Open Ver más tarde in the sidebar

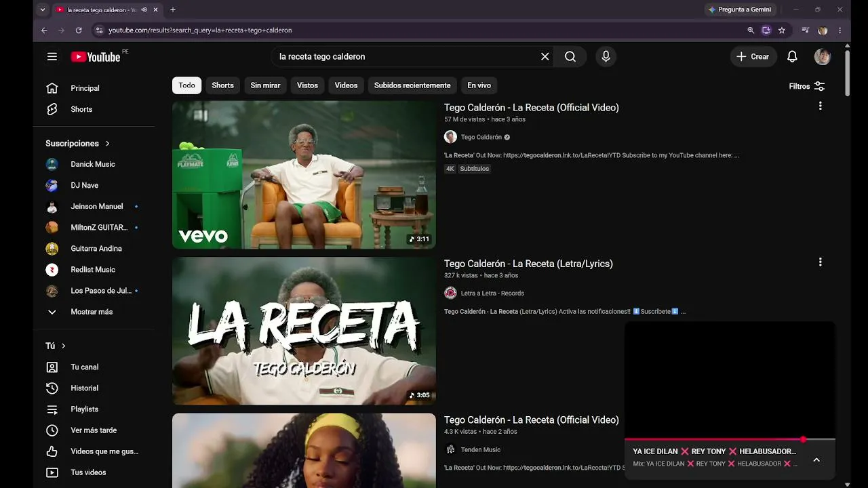(x=94, y=430)
